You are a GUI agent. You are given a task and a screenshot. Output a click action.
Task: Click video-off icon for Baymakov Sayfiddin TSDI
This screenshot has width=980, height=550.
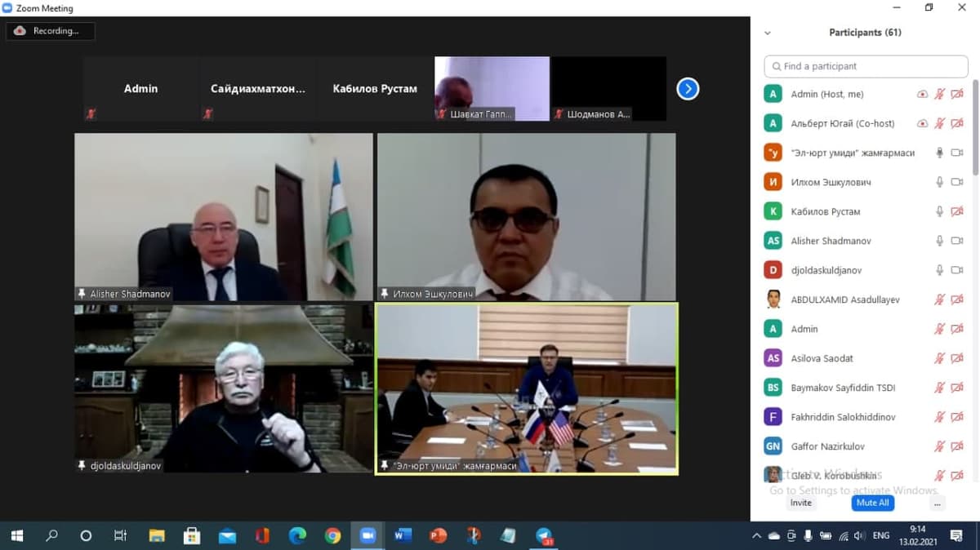(957, 388)
